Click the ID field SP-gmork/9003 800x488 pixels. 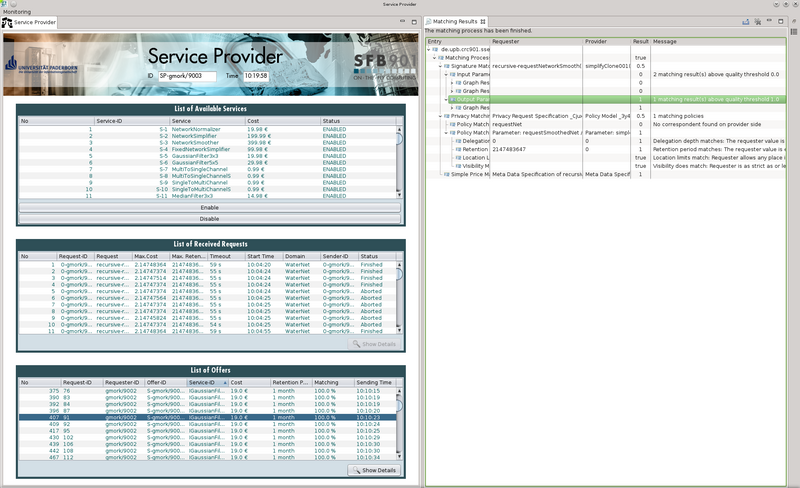click(187, 76)
